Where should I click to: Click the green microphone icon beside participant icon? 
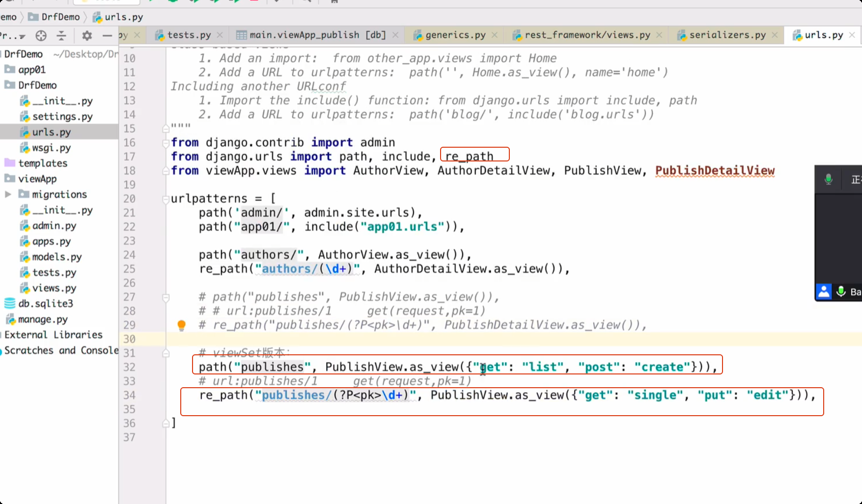click(x=841, y=292)
